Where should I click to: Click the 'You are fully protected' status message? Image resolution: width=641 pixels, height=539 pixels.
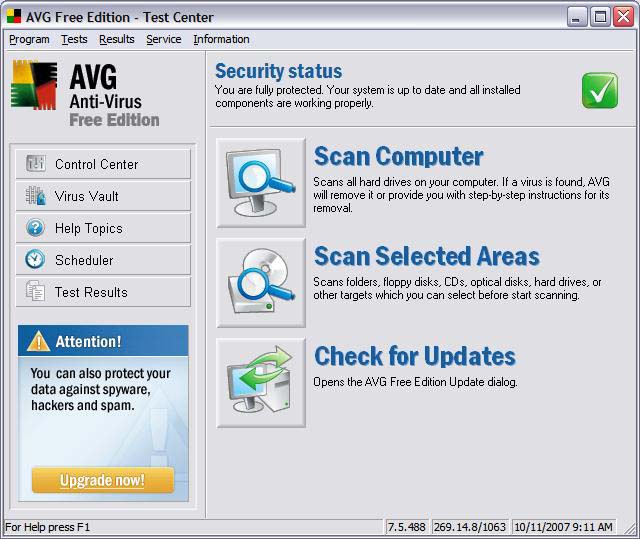point(368,97)
